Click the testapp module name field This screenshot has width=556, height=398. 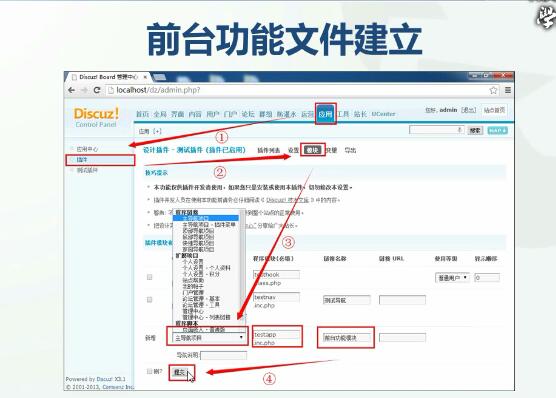tap(277, 335)
